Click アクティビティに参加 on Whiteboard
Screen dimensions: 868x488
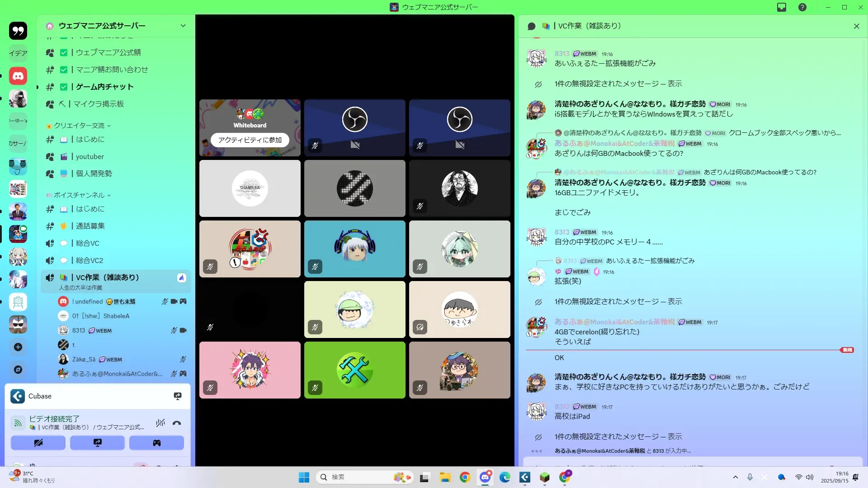(250, 140)
